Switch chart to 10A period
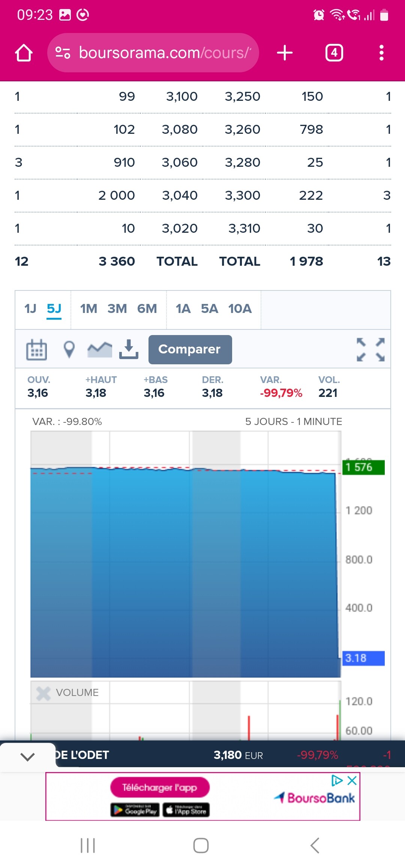The height and width of the screenshot is (868, 405). click(240, 309)
